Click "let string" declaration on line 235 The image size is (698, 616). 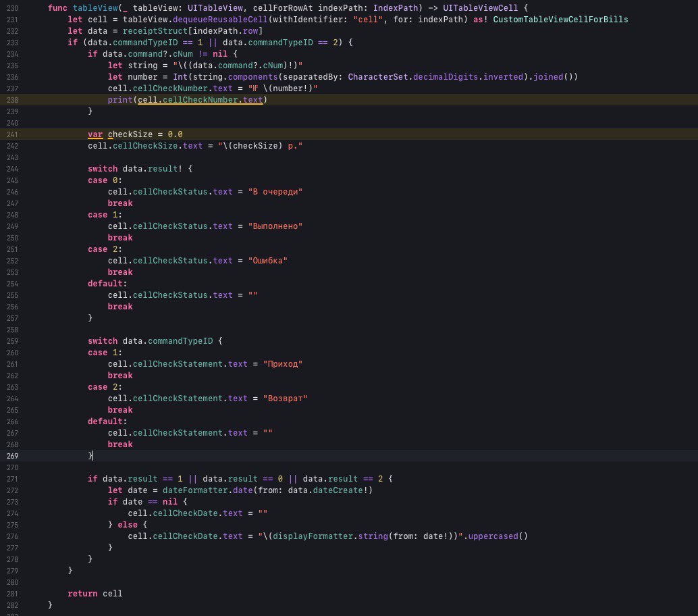coord(133,66)
